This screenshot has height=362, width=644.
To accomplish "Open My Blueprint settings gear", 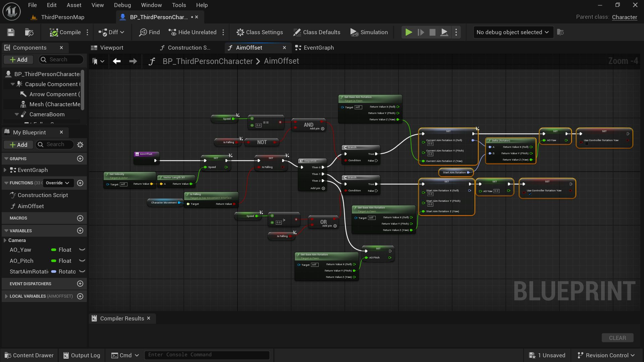I will coord(80,145).
